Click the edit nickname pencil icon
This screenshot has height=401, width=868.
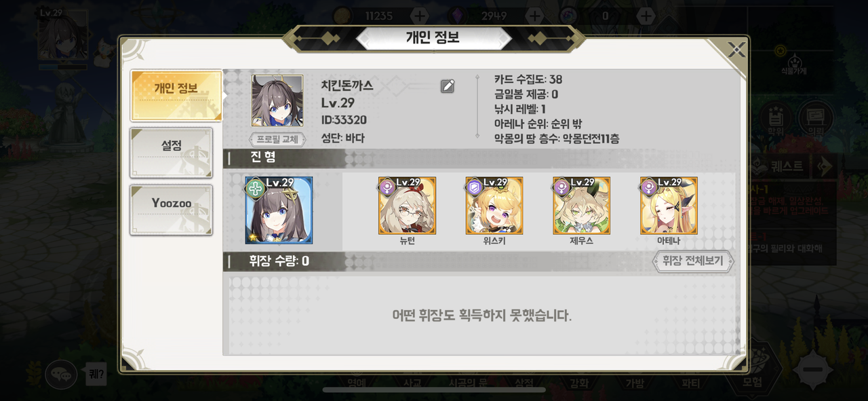(x=448, y=86)
